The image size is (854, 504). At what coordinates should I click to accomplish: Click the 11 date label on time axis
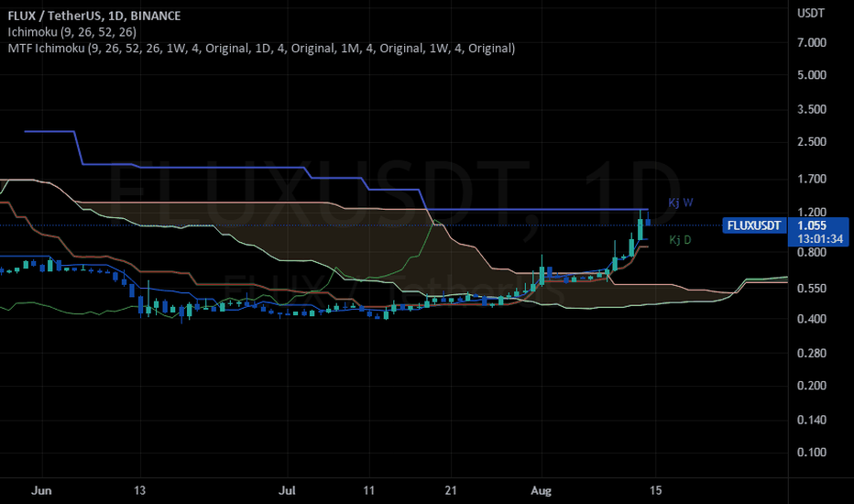(368, 490)
